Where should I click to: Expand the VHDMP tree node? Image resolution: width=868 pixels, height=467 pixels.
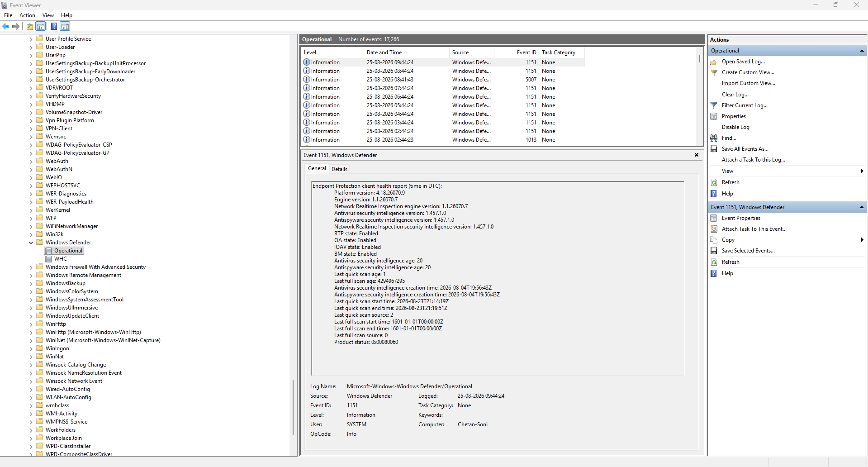click(31, 104)
